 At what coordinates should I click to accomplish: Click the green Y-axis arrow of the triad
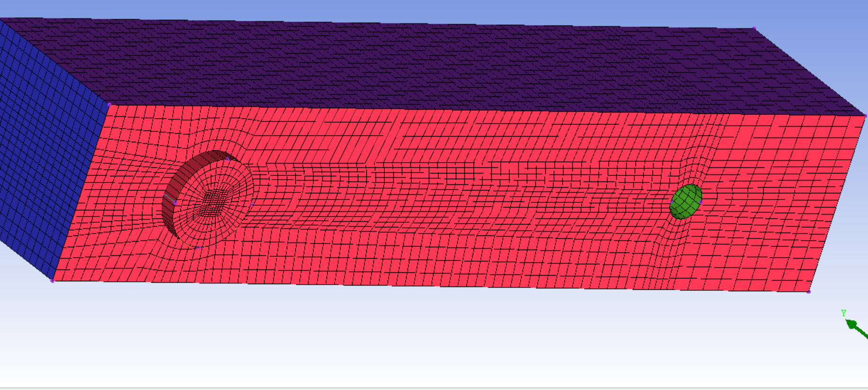[855, 327]
